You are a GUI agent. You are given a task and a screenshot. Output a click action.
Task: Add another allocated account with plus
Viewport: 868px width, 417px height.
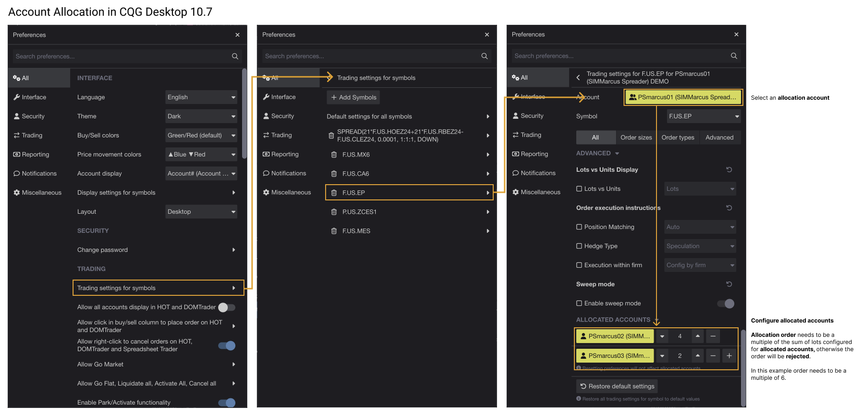pyautogui.click(x=729, y=356)
